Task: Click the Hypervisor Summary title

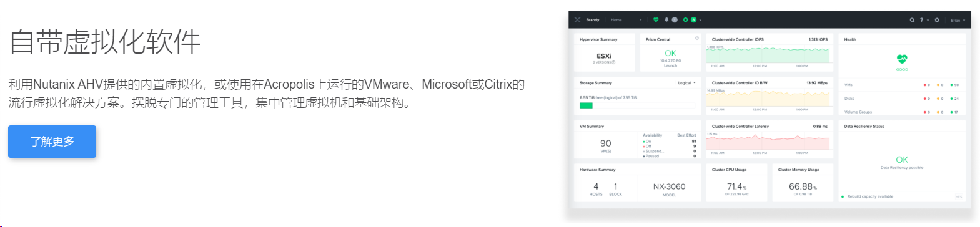Action: [x=598, y=39]
